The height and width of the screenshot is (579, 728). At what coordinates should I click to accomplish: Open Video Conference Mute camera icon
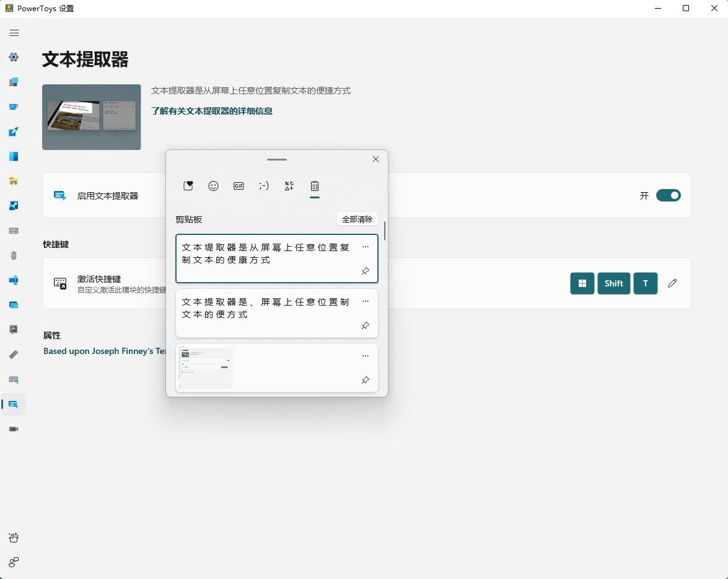[x=14, y=429]
